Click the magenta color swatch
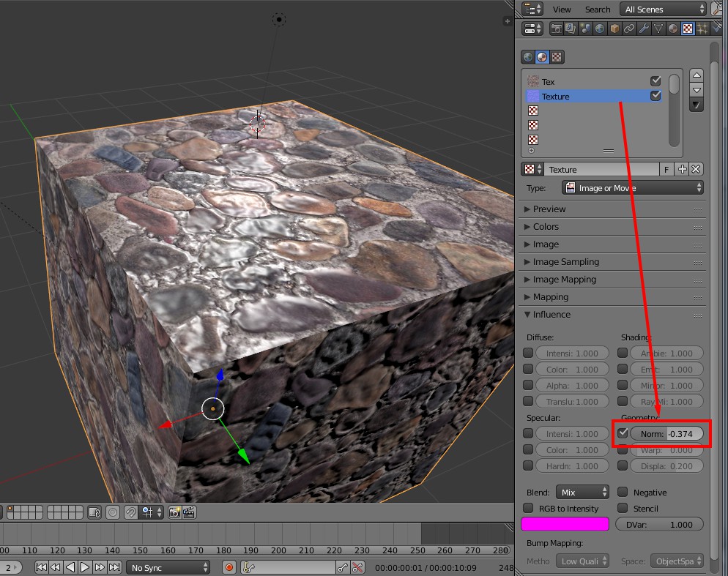This screenshot has height=576, width=728. point(565,524)
